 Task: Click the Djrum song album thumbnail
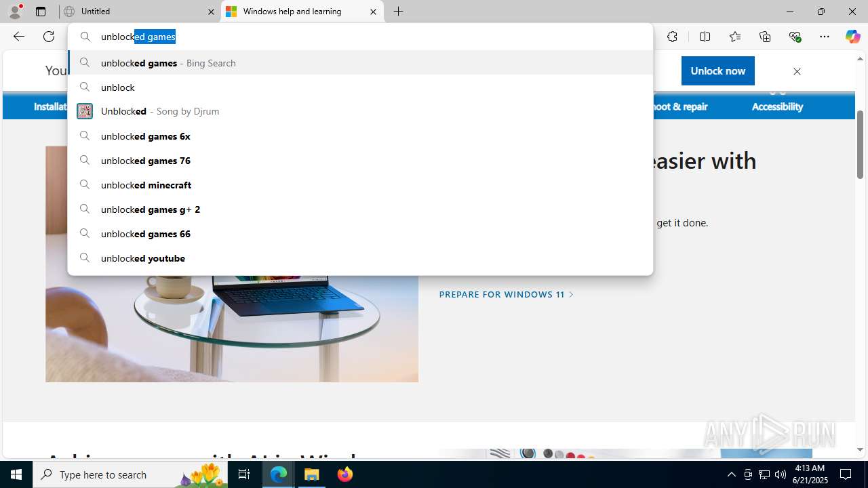pyautogui.click(x=85, y=111)
